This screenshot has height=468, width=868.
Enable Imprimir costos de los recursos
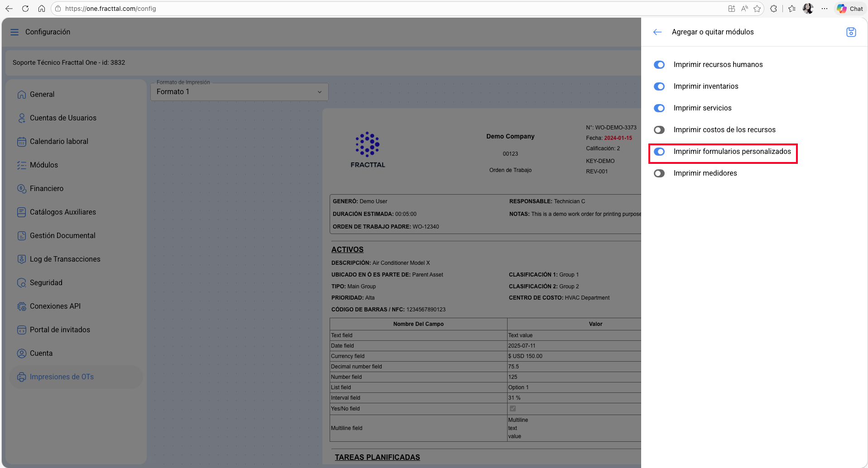click(x=659, y=130)
